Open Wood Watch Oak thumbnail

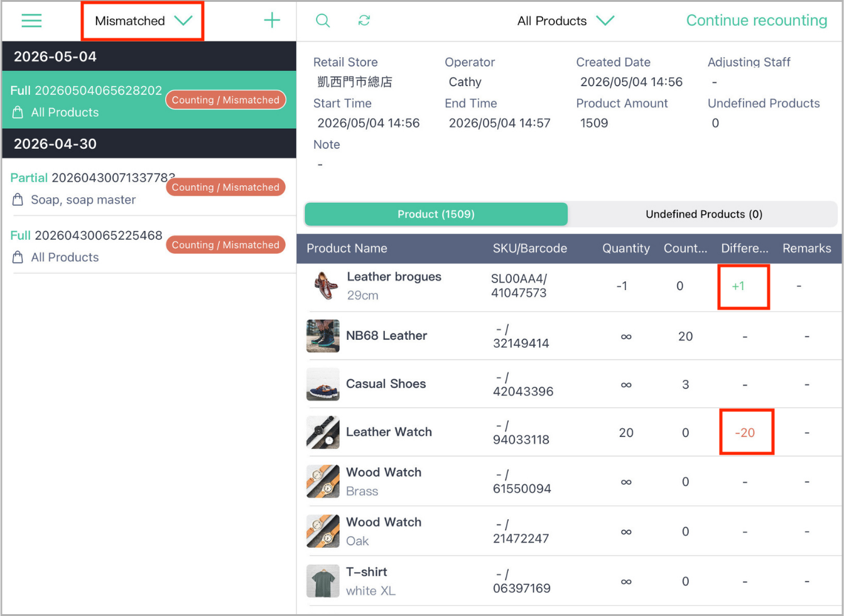click(323, 531)
